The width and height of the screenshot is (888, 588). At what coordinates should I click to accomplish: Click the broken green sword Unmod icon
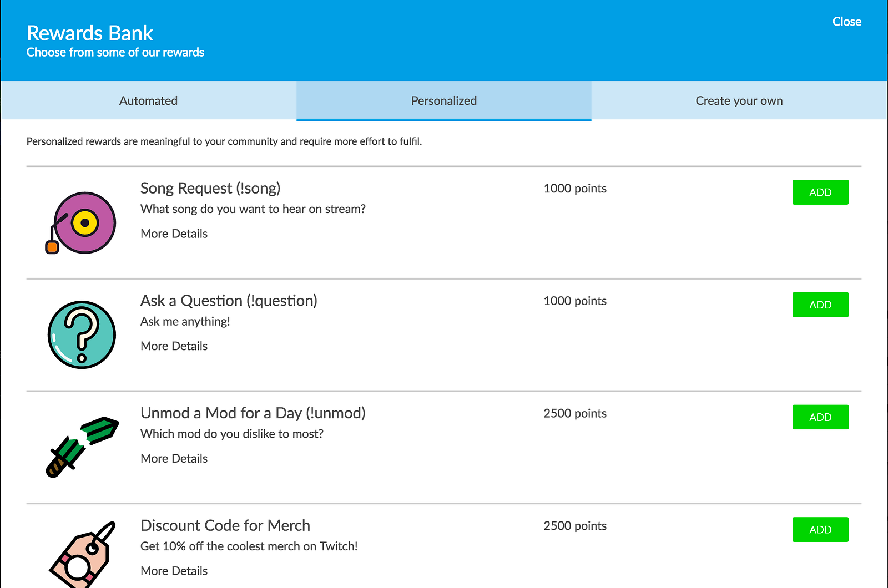tap(82, 447)
